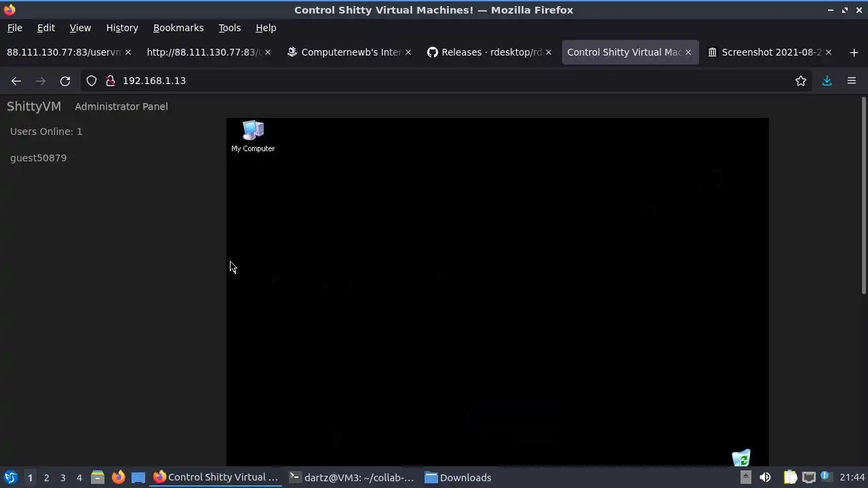Viewport: 868px width, 488px height.
Task: Close the Control Shitty Virtual Machines tab
Action: tap(688, 52)
